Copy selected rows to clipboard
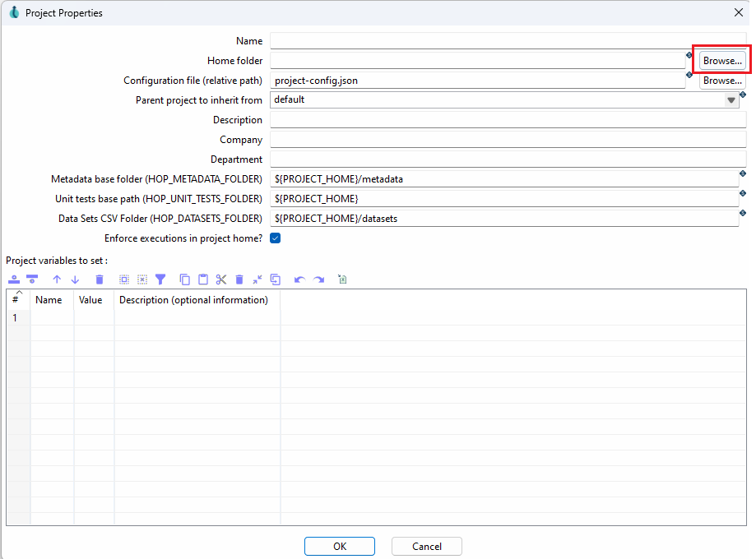The height and width of the screenshot is (559, 756). coord(184,279)
